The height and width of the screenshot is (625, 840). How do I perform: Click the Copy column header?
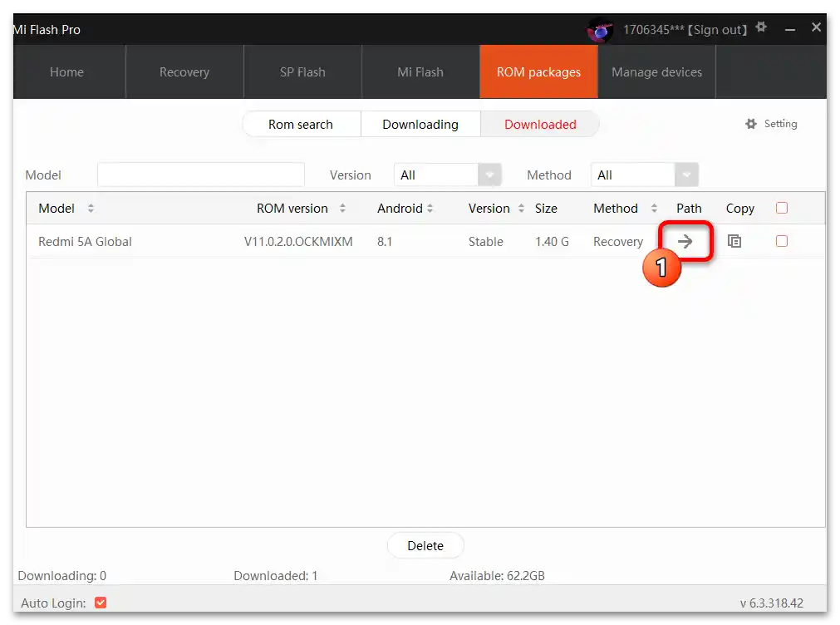coord(739,209)
